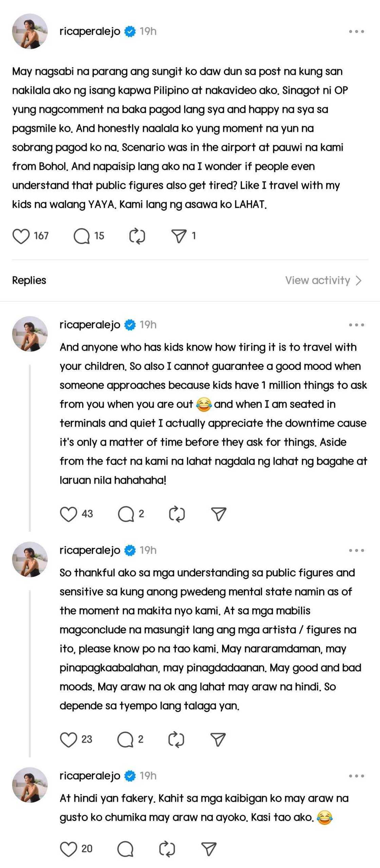Share the main post via send icon
Image resolution: width=380 pixels, height=868 pixels.
coord(179,236)
